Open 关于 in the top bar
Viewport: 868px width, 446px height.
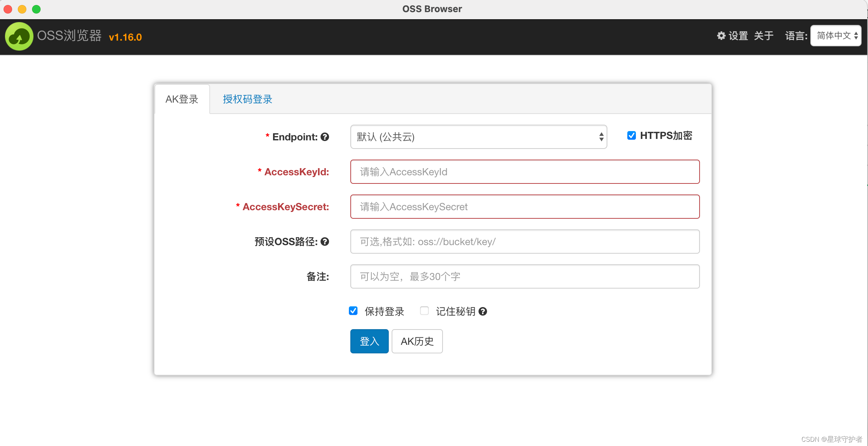coord(764,36)
